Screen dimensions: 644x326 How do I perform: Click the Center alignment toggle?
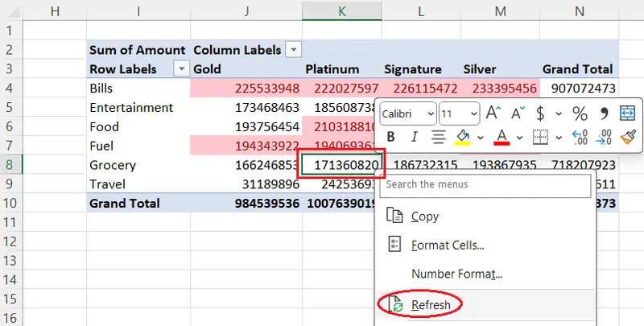click(x=437, y=138)
